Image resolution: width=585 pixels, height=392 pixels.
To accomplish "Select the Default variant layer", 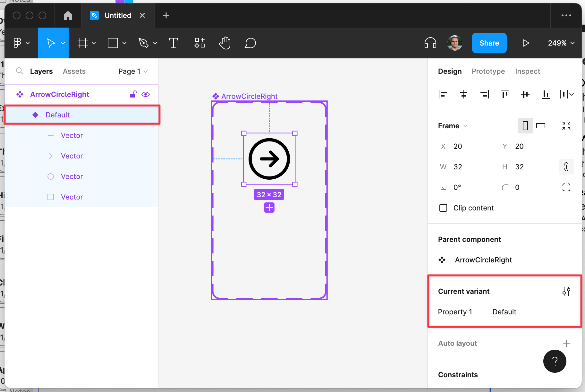I will pos(82,115).
